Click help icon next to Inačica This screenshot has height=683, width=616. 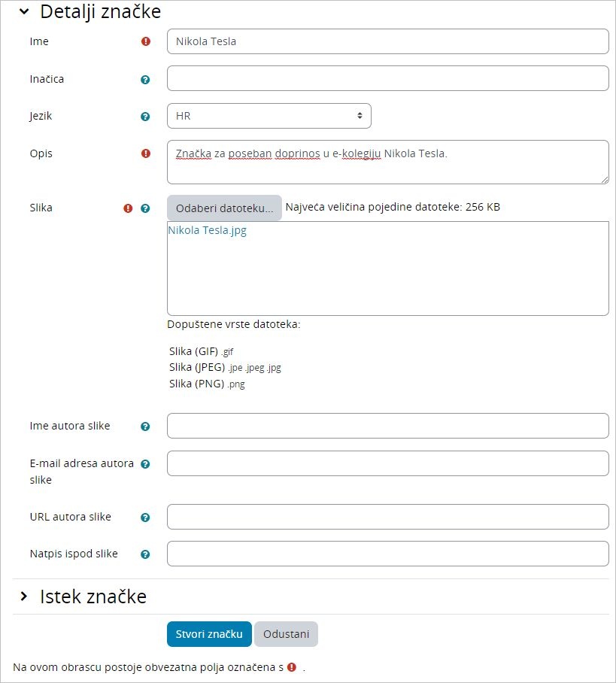tap(145, 79)
